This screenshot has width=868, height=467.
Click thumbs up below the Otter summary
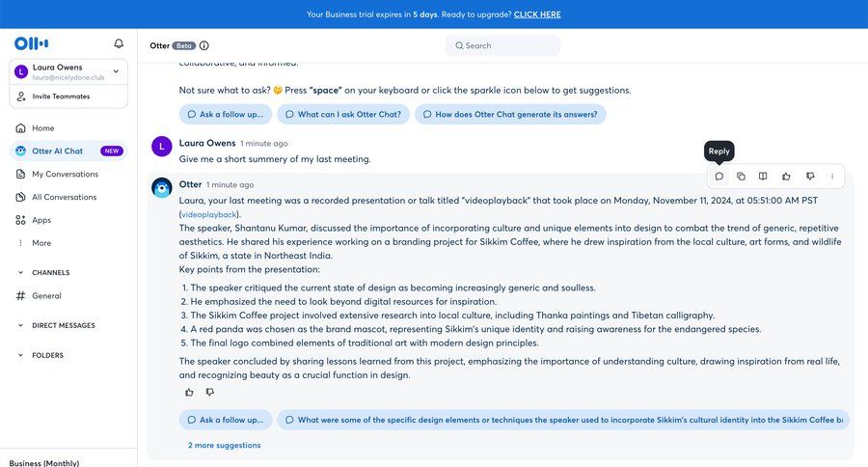(x=189, y=392)
